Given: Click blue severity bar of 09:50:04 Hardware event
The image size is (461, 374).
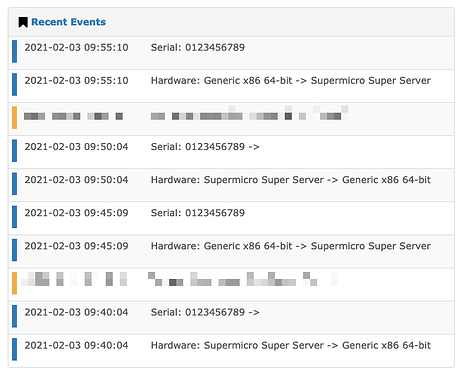Looking at the screenshot, I should click(x=14, y=184).
